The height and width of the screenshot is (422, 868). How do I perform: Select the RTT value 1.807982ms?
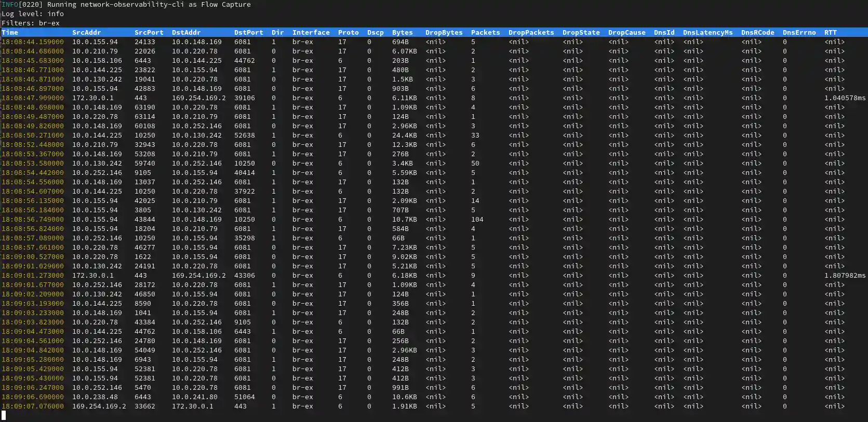[845, 276]
